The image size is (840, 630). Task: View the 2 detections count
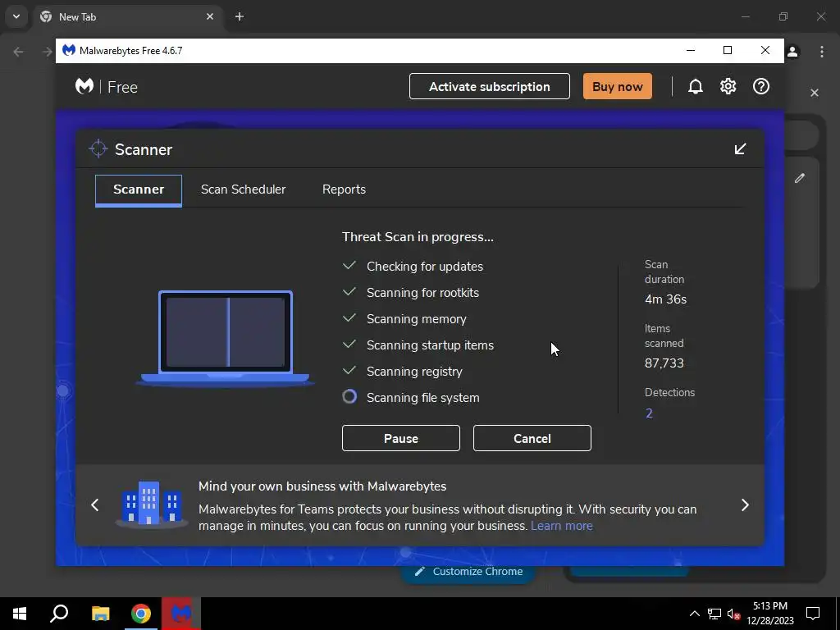[650, 413]
